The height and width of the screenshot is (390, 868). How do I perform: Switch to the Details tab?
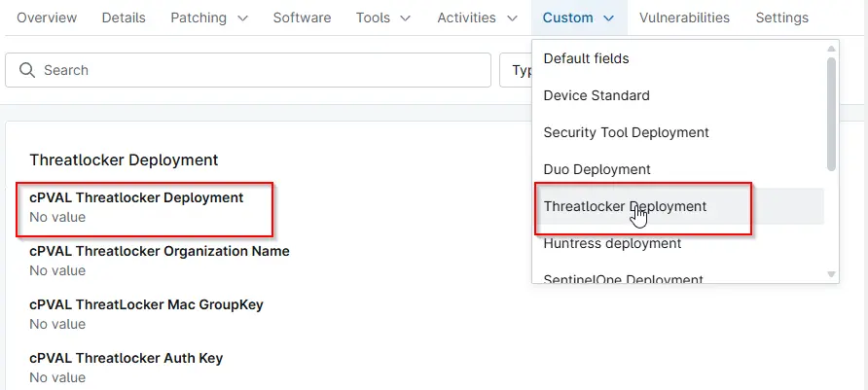point(124,18)
